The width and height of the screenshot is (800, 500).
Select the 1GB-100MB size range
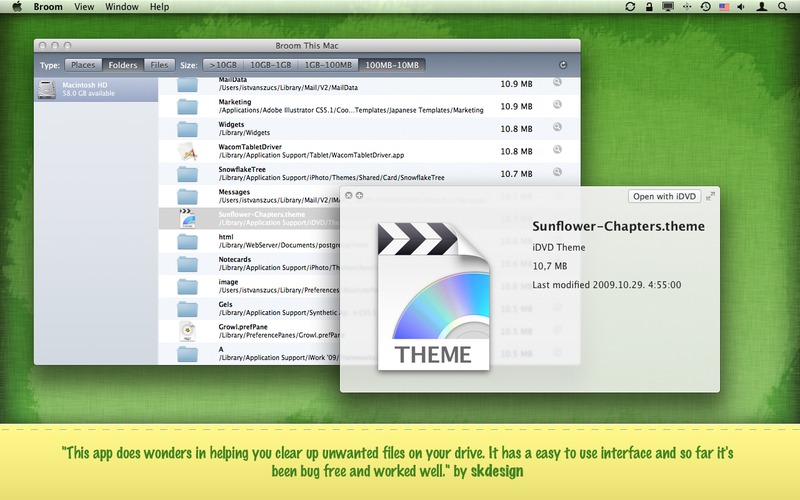click(x=329, y=65)
